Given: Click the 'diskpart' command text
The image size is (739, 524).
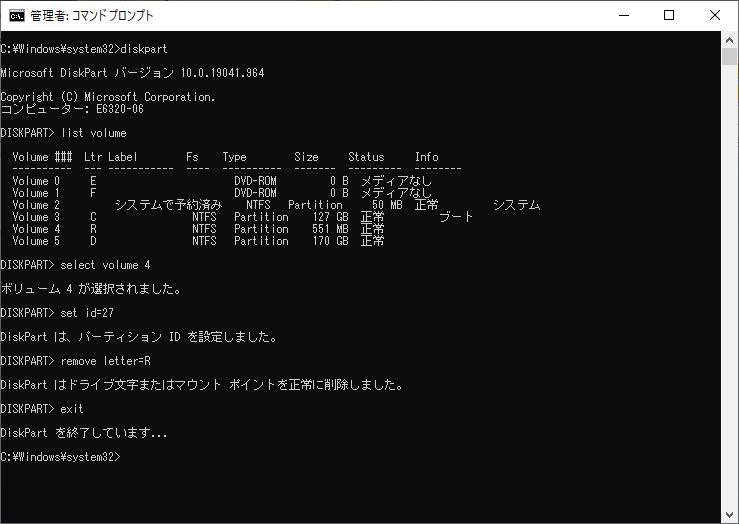Looking at the screenshot, I should coord(144,49).
